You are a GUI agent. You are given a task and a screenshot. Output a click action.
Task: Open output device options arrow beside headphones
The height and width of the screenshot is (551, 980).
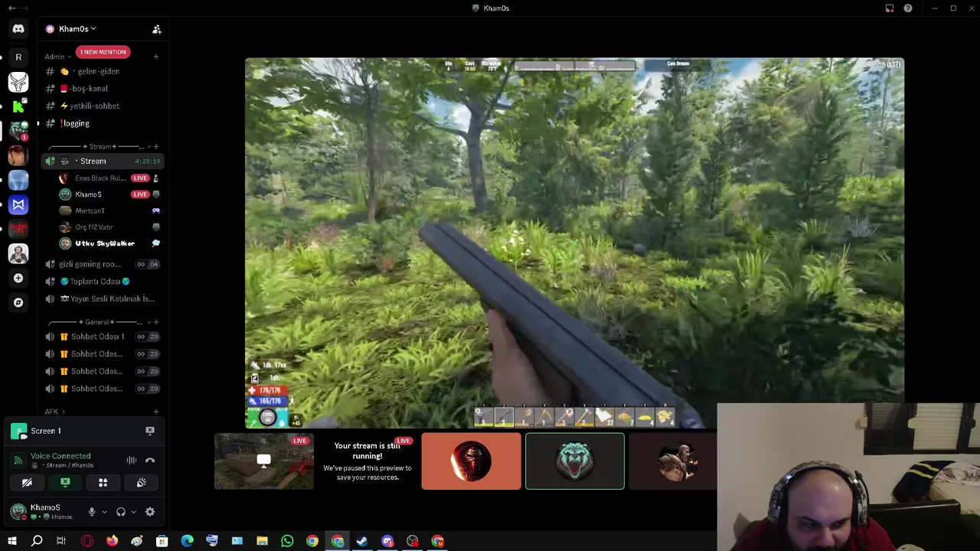[x=133, y=512]
